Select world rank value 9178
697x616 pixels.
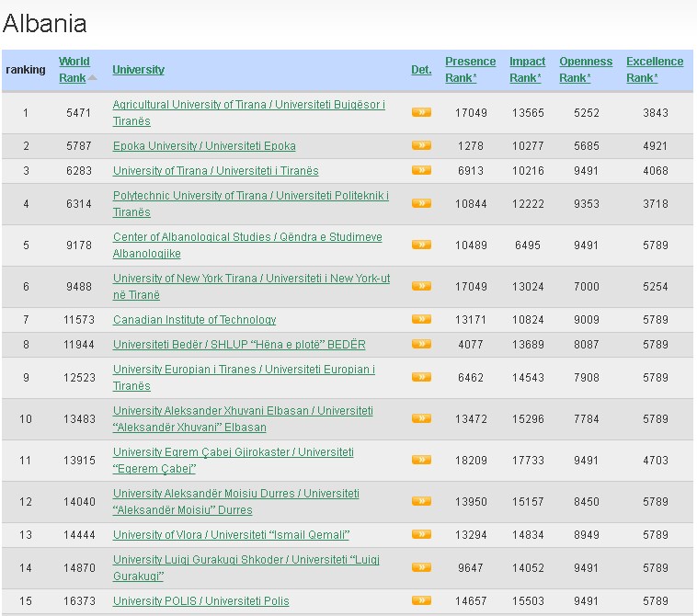pos(79,245)
